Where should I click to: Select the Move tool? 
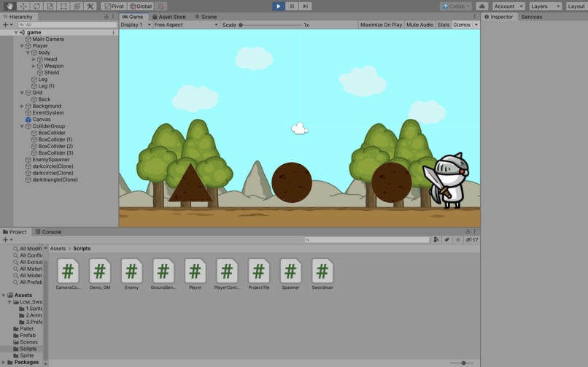point(23,6)
